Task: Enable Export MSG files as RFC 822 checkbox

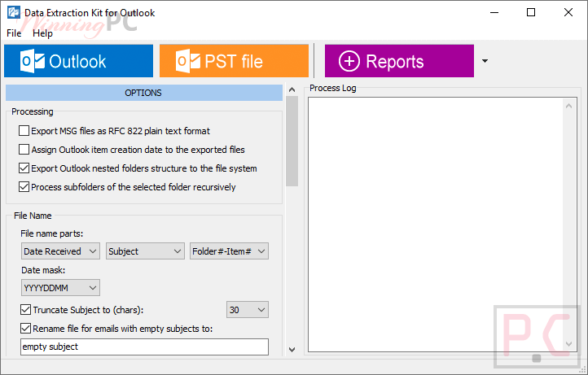Action: pyautogui.click(x=24, y=131)
